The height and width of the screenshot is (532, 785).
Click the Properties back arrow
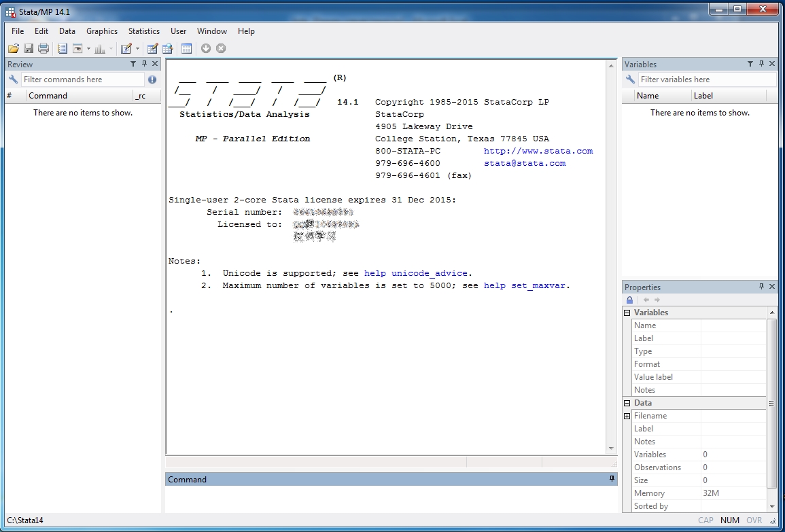[x=646, y=300]
